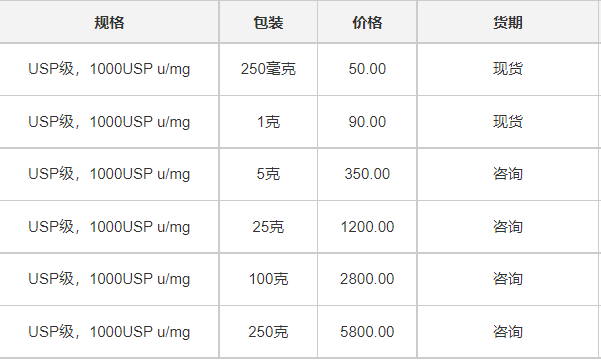Click the 1200.00 price value

367,227
